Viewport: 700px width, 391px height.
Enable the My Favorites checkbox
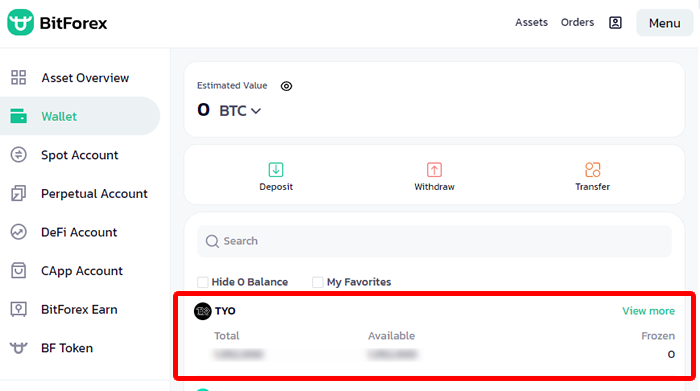pos(317,282)
